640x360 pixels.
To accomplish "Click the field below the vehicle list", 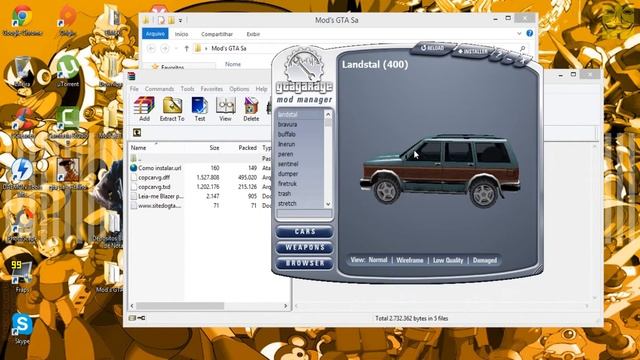I will 304,213.
